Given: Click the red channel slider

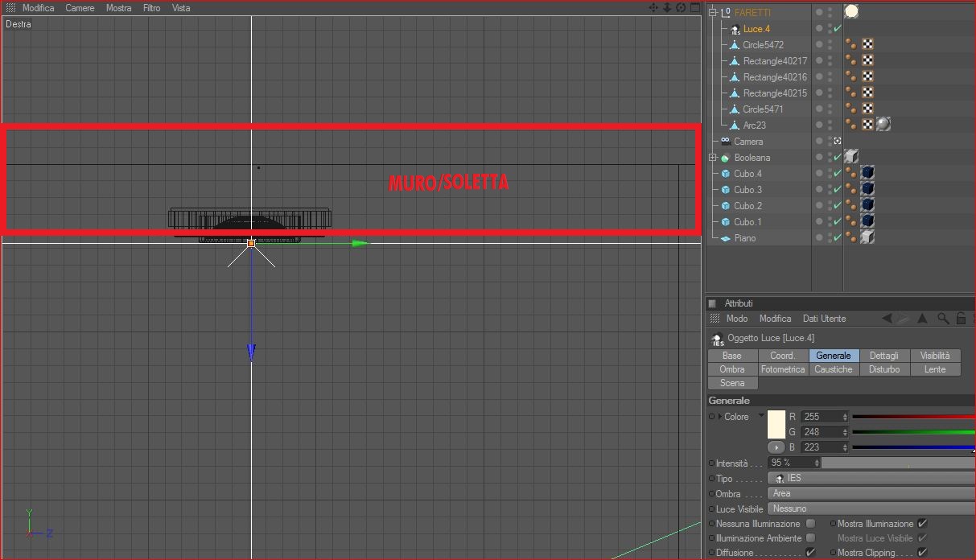Looking at the screenshot, I should (x=913, y=417).
